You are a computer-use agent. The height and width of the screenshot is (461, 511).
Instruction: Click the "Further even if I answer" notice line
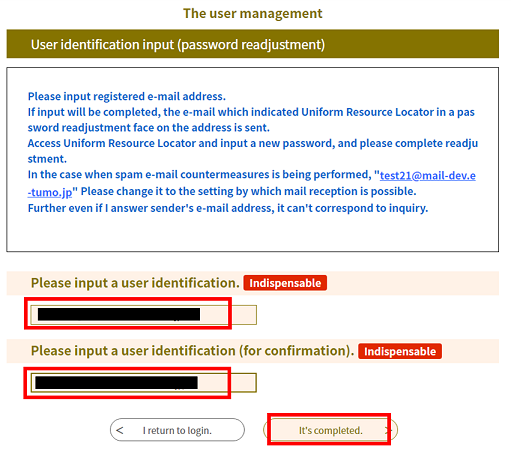(228, 208)
